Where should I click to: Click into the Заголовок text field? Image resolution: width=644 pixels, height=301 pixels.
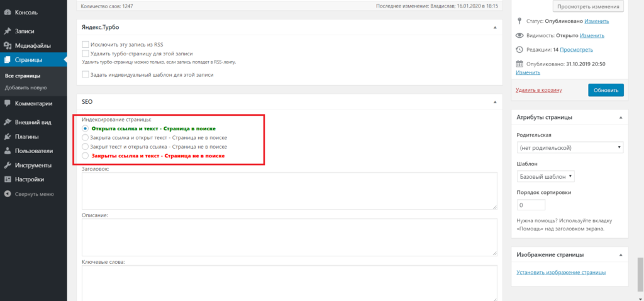click(289, 191)
